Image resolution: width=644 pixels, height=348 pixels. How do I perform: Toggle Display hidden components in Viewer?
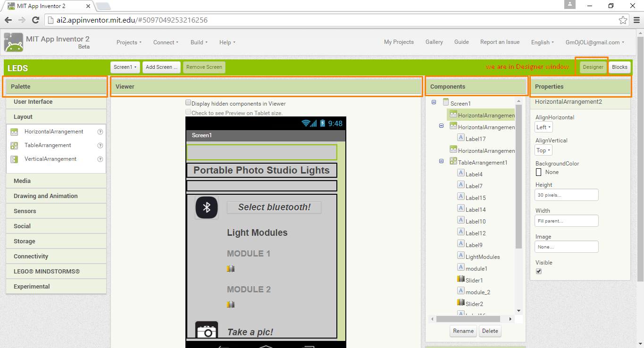pyautogui.click(x=189, y=103)
